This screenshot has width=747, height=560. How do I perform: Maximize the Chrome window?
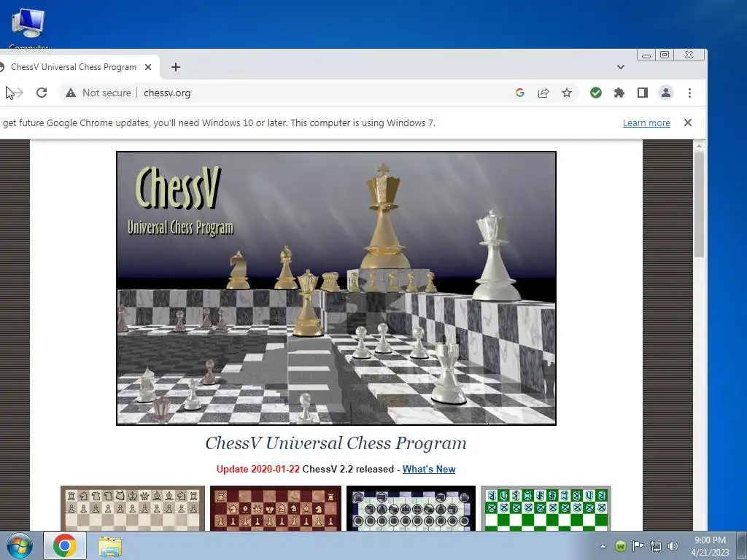point(665,55)
